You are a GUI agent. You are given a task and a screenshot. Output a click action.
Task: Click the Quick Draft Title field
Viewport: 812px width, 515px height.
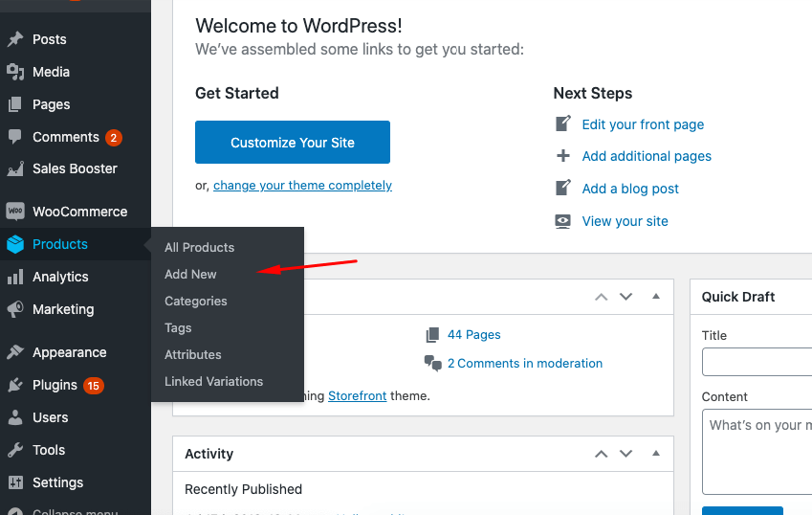click(x=757, y=362)
